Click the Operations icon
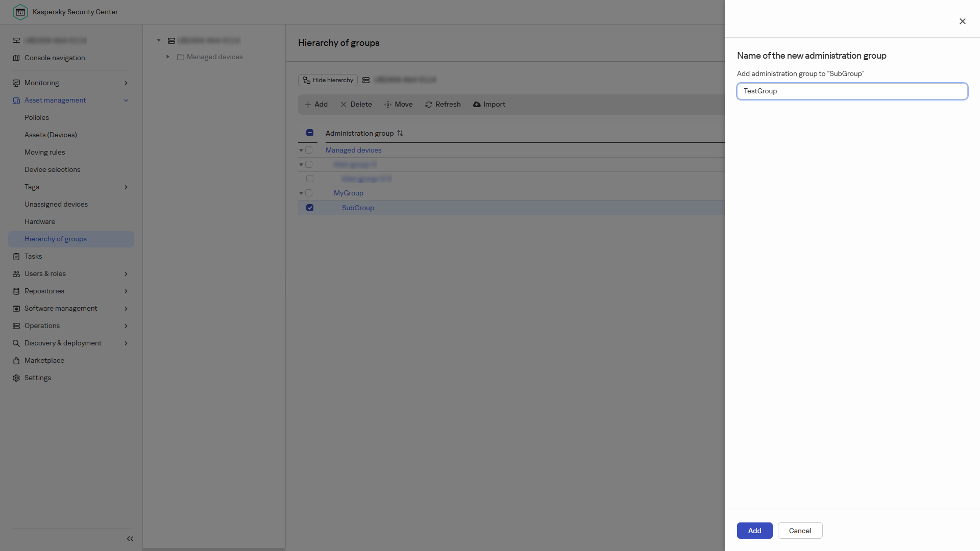Image resolution: width=980 pixels, height=551 pixels. (16, 326)
